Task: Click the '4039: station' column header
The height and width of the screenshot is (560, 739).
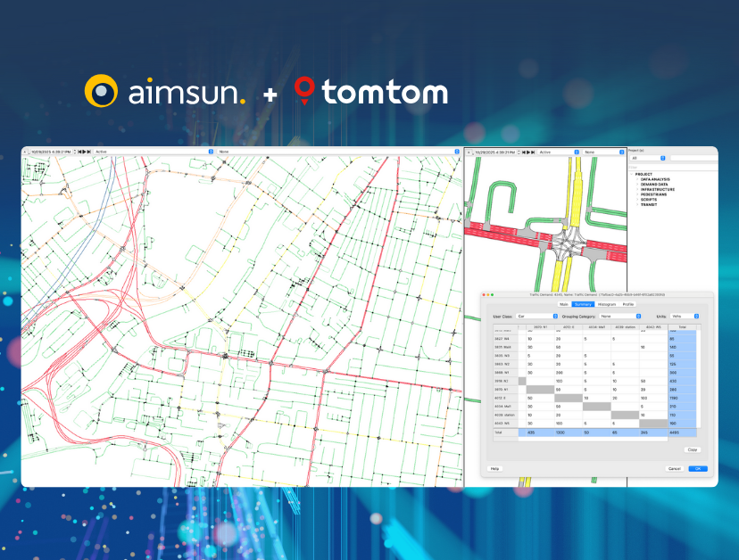Action: tap(625, 327)
